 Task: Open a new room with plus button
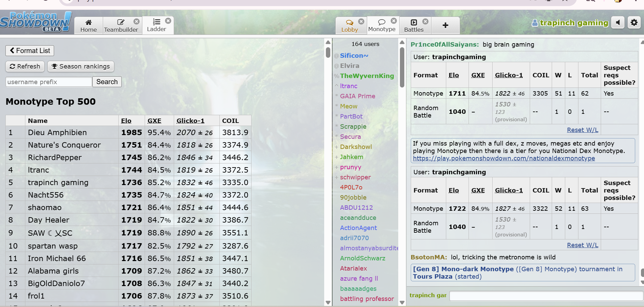point(445,26)
